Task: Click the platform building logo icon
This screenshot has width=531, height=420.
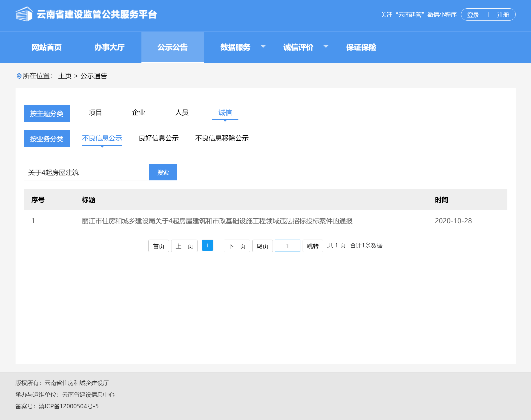Action: pos(24,14)
